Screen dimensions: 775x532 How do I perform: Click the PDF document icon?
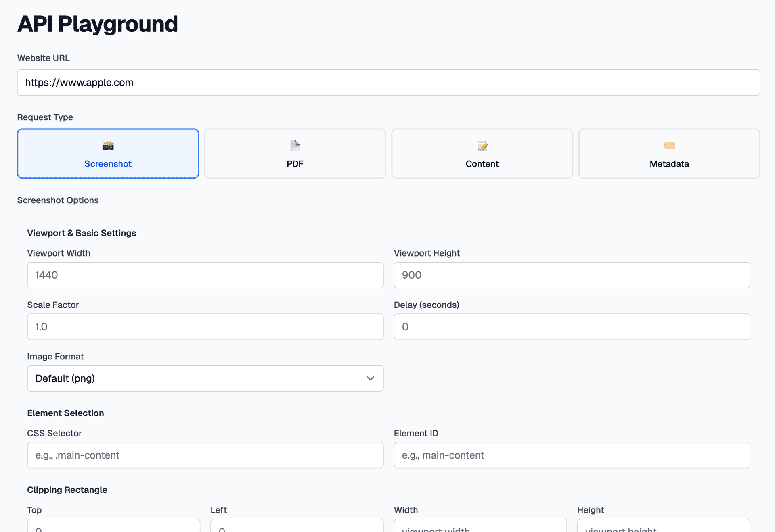(x=295, y=145)
